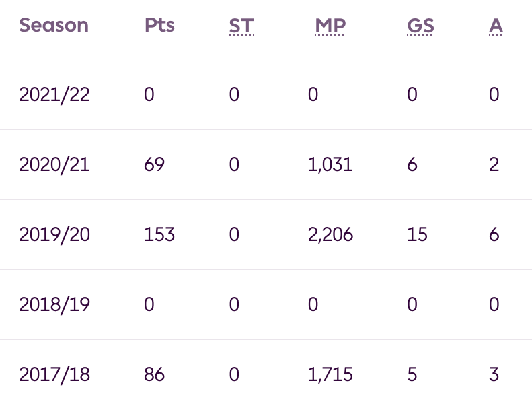This screenshot has width=532, height=406.
Task: Click the 2019/20 assists value 6
Action: click(494, 234)
